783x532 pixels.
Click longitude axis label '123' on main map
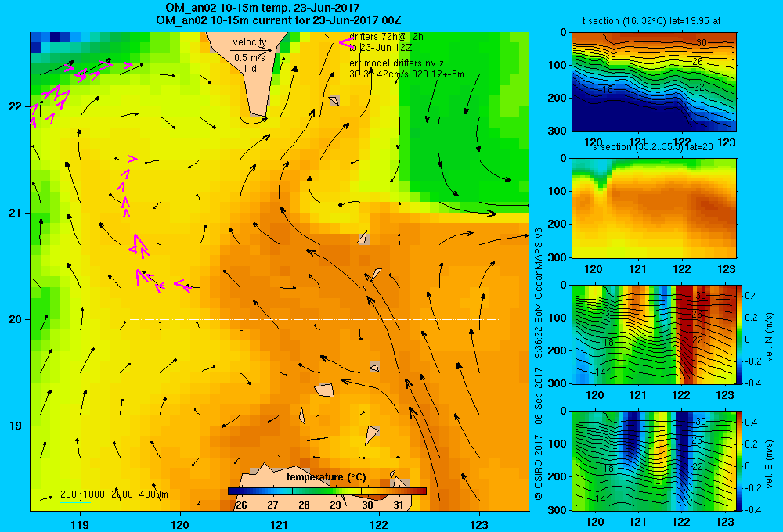click(x=479, y=524)
